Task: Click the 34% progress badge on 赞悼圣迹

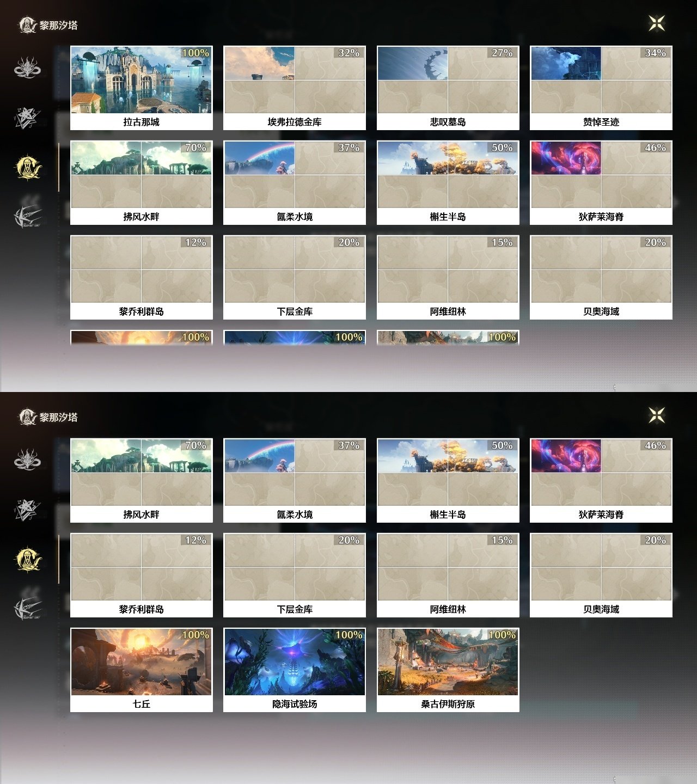Action: 656,53
